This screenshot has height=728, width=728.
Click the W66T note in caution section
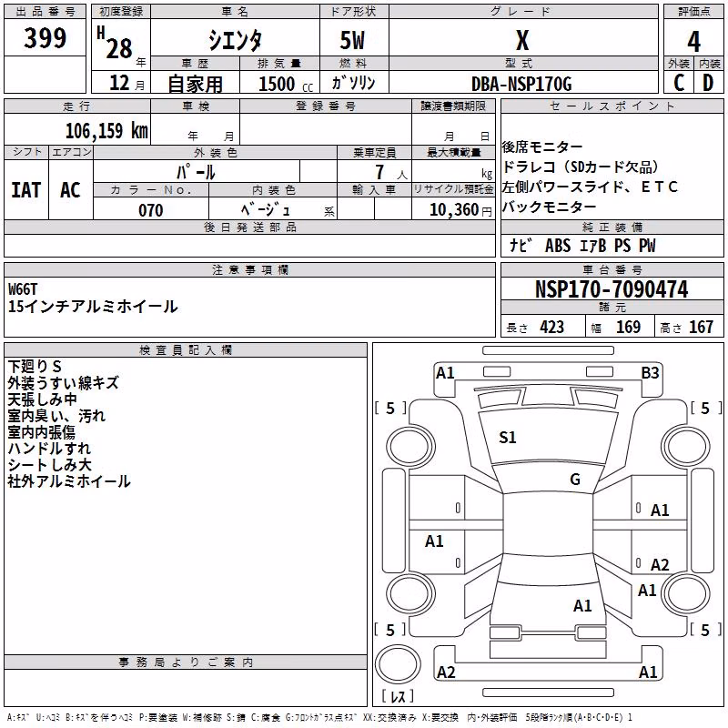(23, 289)
